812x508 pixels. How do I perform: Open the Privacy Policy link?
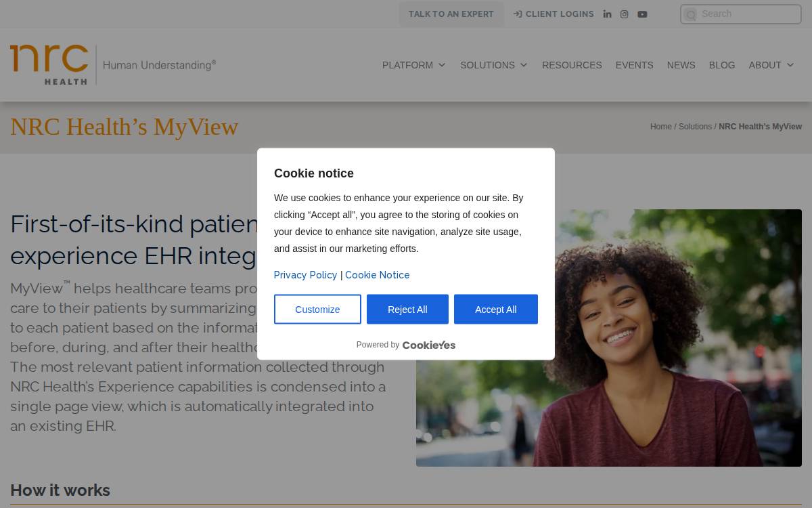point(305,275)
